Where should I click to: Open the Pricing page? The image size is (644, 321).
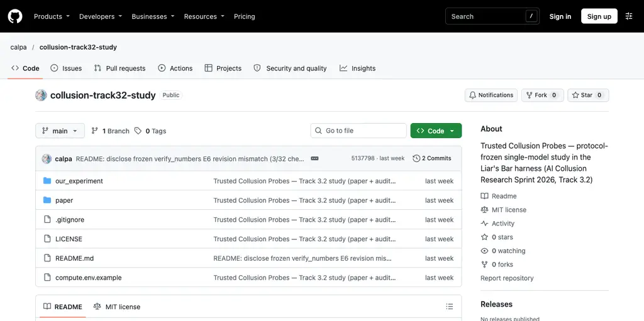pyautogui.click(x=245, y=16)
